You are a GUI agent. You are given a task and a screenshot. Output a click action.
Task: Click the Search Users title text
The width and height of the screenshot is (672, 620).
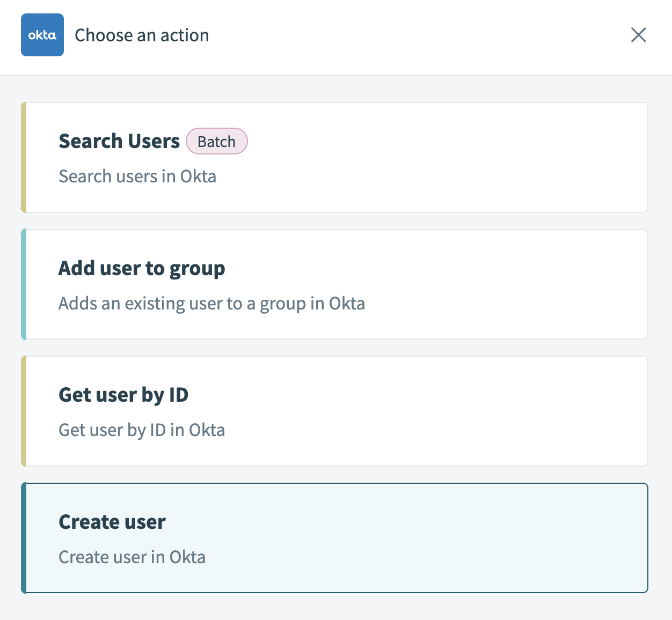(119, 141)
